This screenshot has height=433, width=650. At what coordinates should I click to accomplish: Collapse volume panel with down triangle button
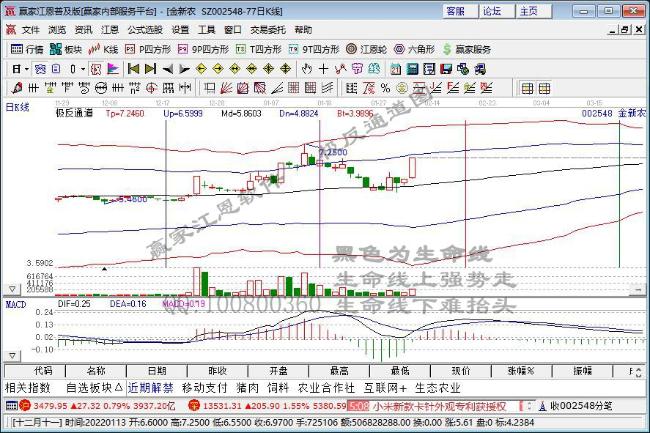12,288
